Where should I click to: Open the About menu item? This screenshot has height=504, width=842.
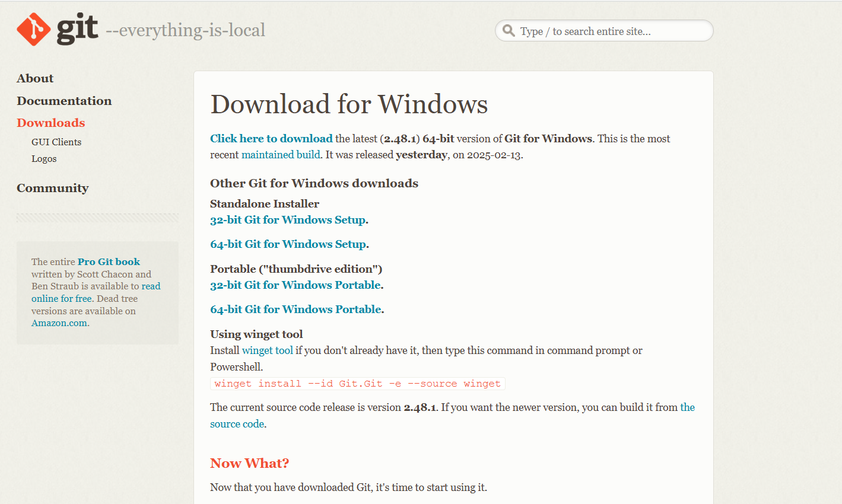point(35,78)
